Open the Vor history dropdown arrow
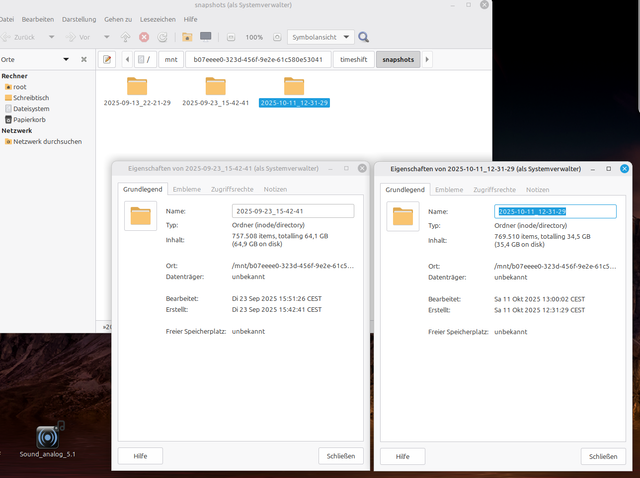The height and width of the screenshot is (478, 640). [107, 37]
